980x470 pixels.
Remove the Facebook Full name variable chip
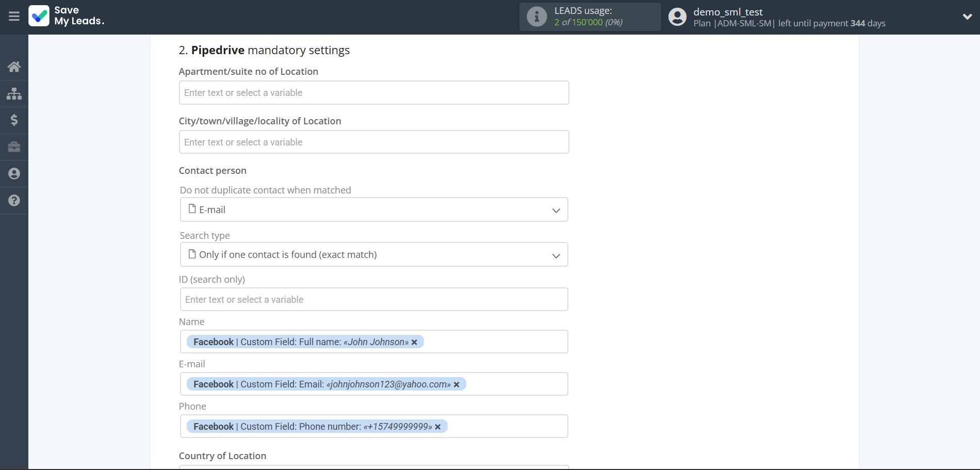pos(415,342)
